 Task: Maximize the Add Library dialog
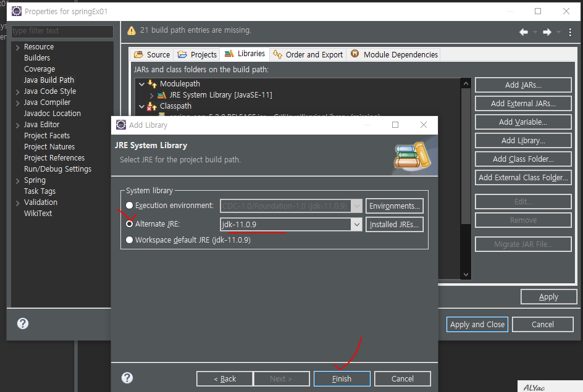click(395, 125)
